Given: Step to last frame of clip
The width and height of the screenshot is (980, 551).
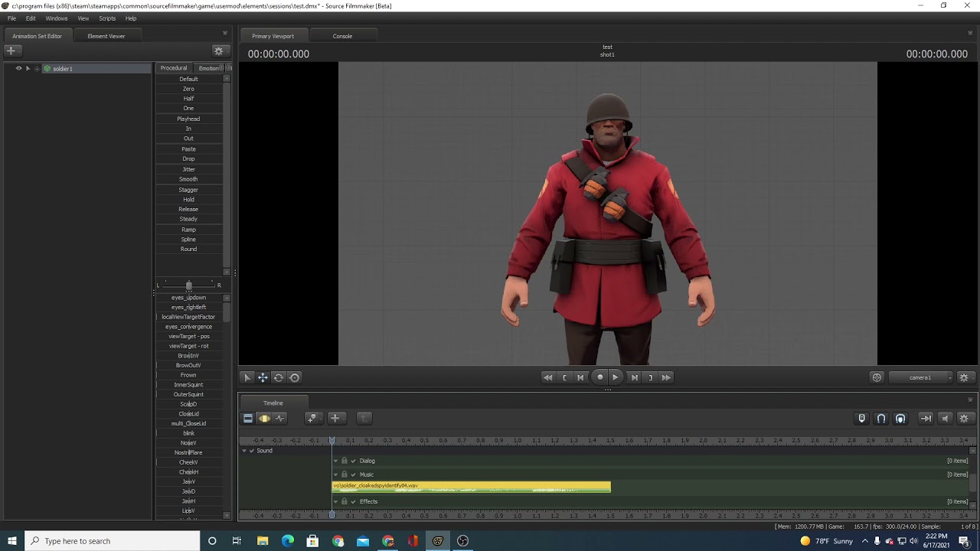Looking at the screenshot, I should point(651,377).
